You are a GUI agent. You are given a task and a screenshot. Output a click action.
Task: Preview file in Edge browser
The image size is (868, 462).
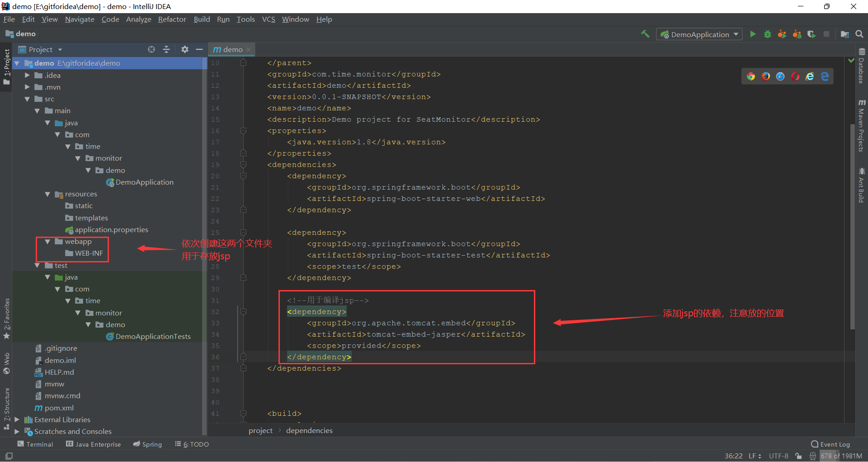pos(825,76)
